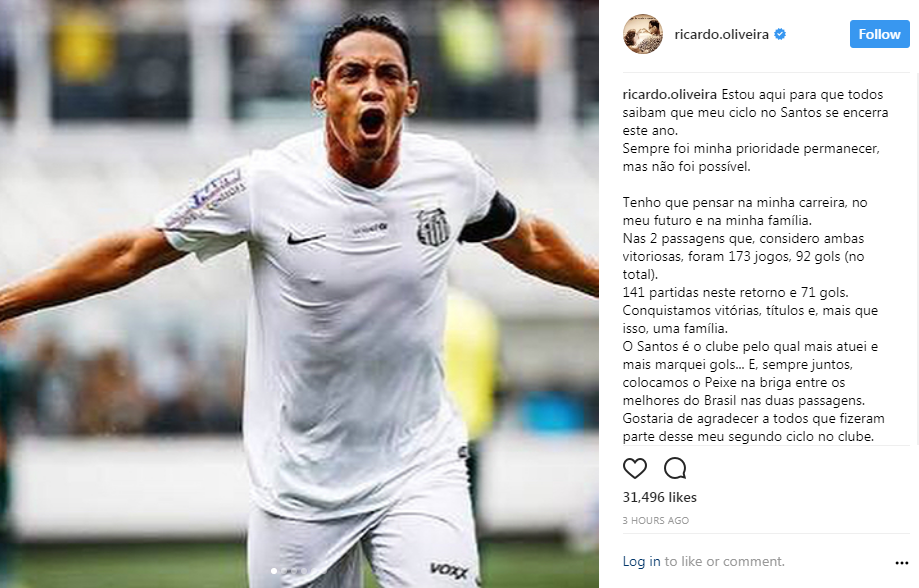Image resolution: width=919 pixels, height=588 pixels.
Task: Click the footballer celebration photo
Action: [299, 294]
